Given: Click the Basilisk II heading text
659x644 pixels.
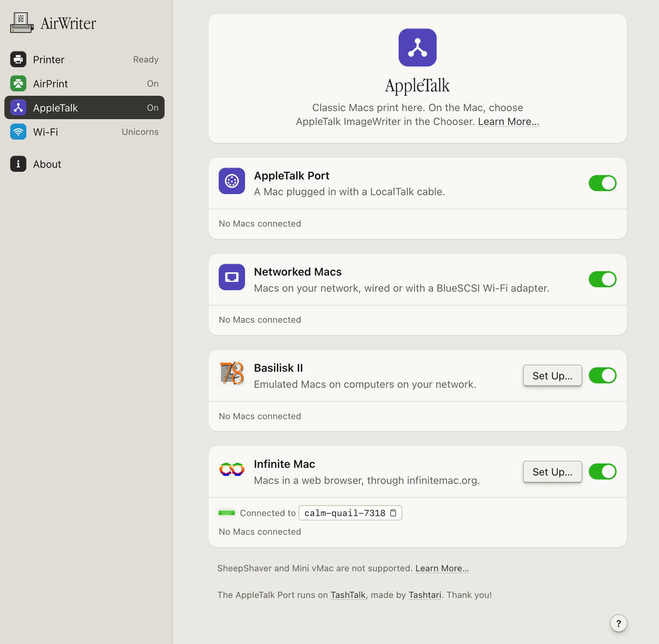Looking at the screenshot, I should pos(278,368).
